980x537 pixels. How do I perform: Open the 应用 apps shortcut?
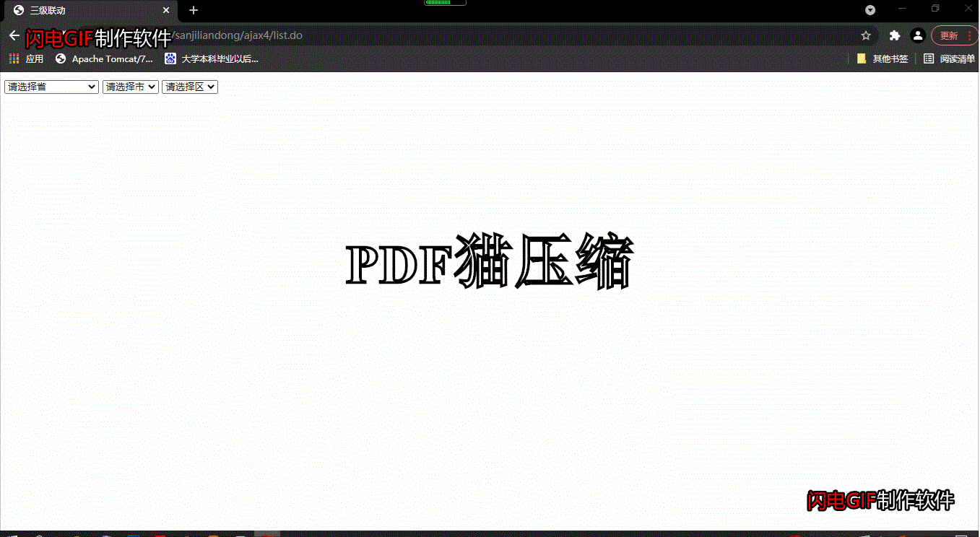tap(27, 59)
